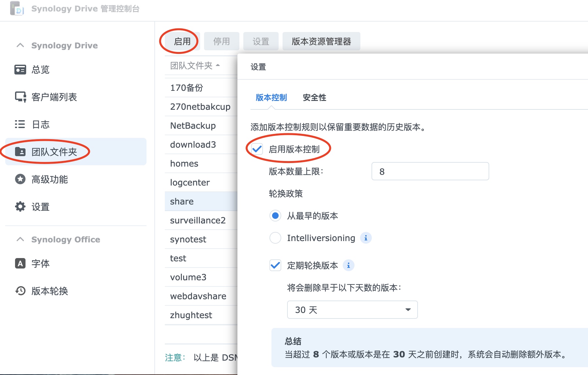588x375 pixels.
Task: Click the 字体 font icon
Action: (20, 263)
